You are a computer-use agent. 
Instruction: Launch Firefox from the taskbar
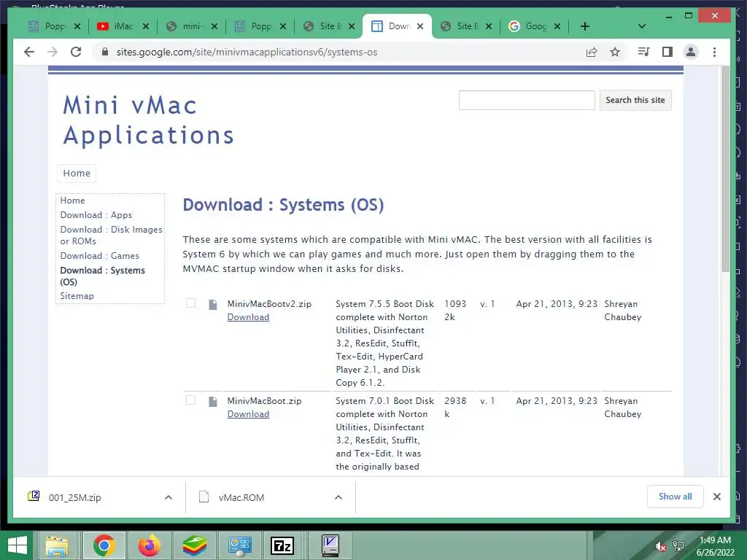(149, 545)
